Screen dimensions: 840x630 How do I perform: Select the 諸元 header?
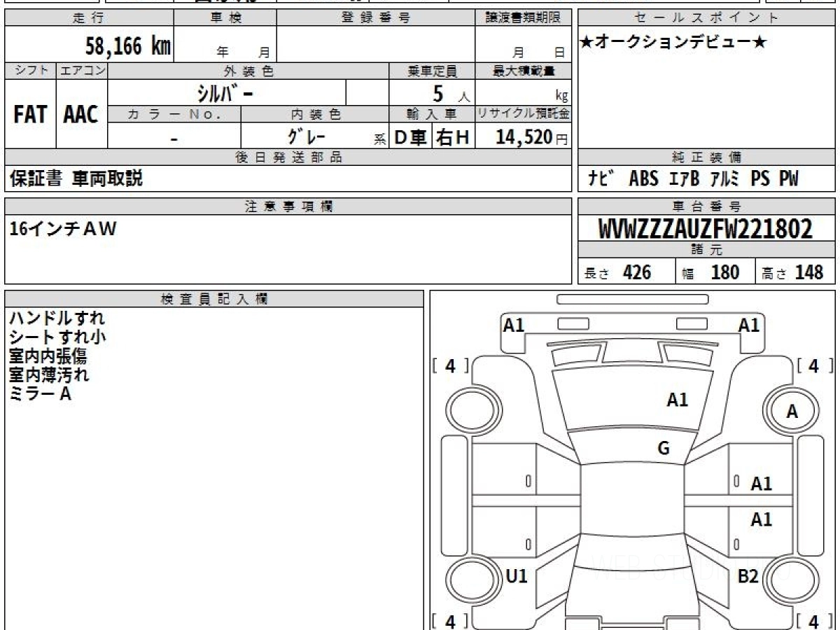coord(707,251)
